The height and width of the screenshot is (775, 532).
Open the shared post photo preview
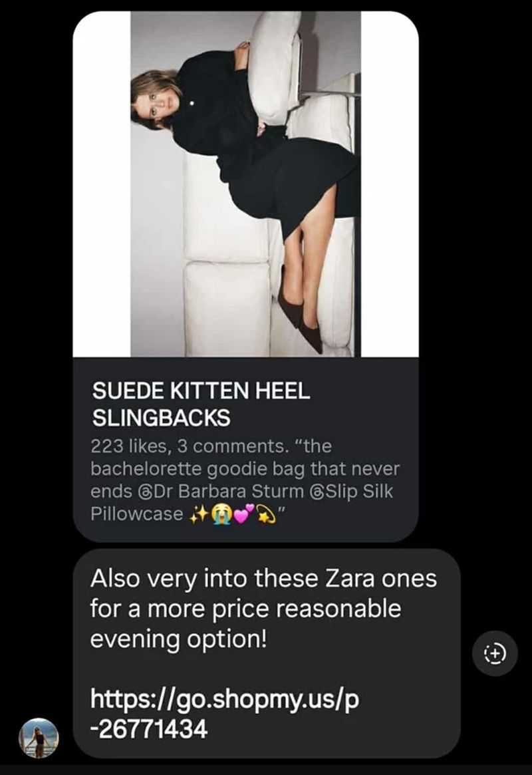245,184
